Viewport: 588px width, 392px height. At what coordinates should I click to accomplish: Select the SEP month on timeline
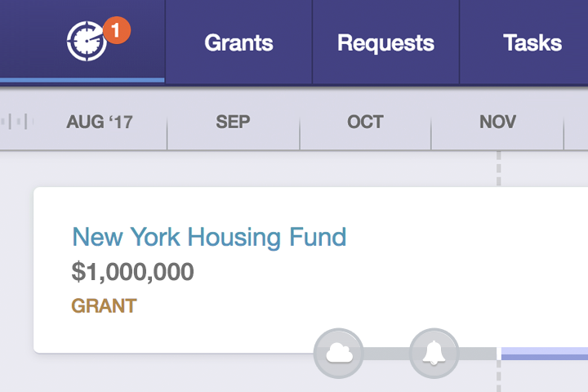[x=233, y=122]
